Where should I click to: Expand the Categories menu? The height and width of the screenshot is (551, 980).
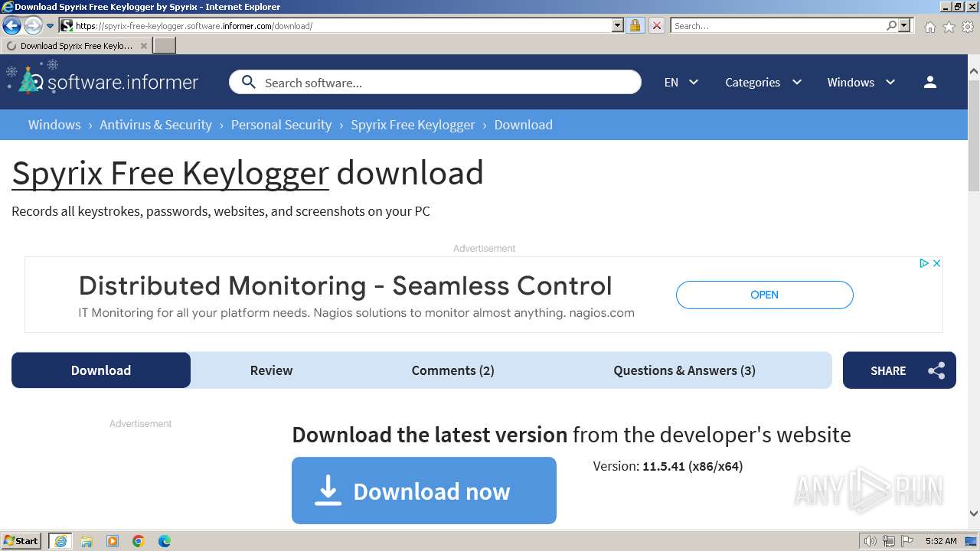pos(763,82)
